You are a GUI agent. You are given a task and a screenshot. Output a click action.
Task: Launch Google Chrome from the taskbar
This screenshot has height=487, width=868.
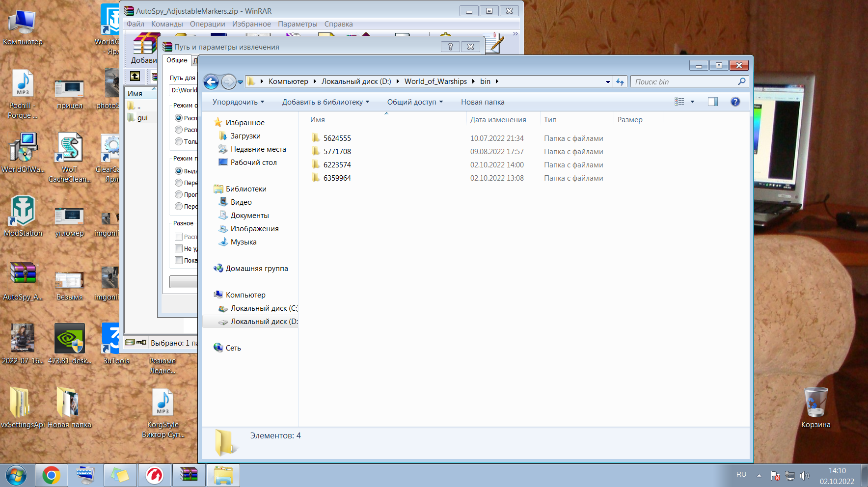coord(51,475)
